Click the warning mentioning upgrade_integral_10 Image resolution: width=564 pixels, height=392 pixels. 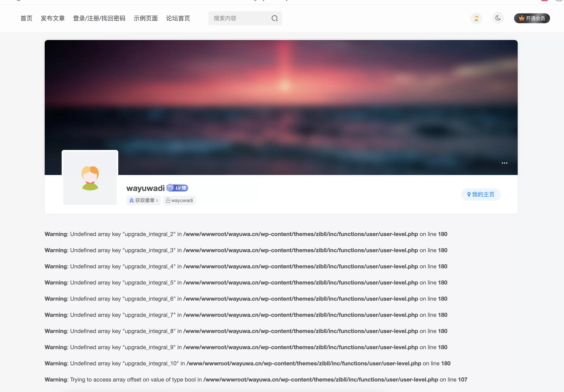click(248, 363)
